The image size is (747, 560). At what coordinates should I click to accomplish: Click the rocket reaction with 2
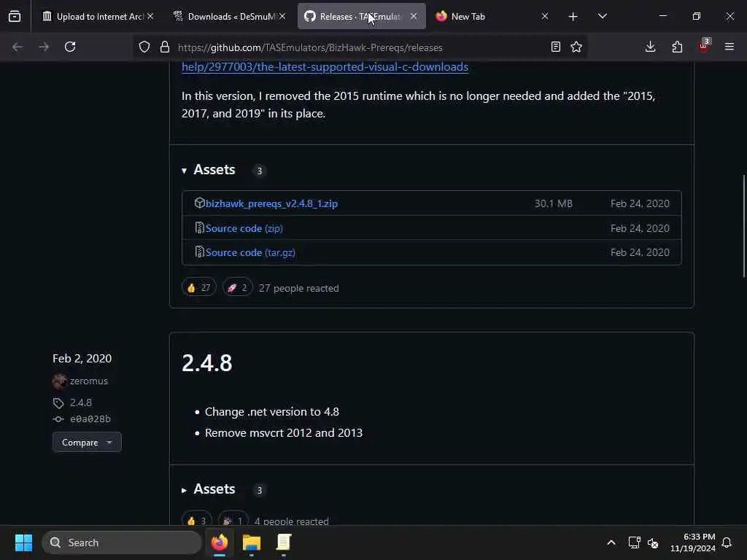(237, 287)
